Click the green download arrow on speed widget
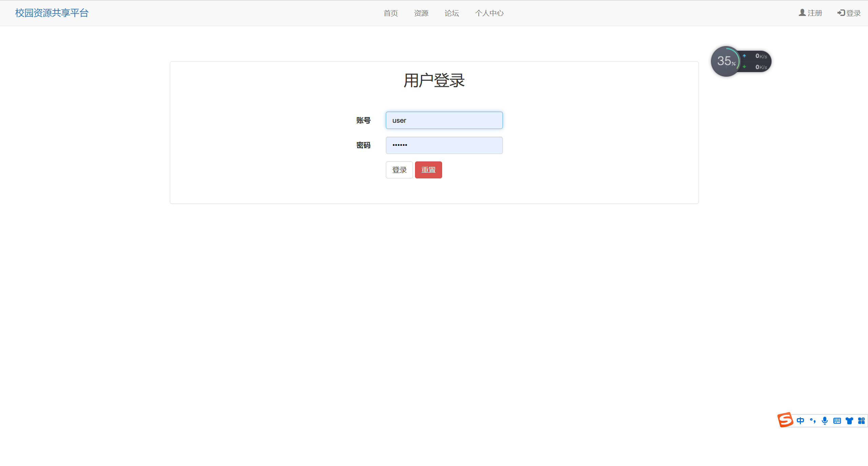Image resolution: width=868 pixels, height=466 pixels. pos(744,67)
